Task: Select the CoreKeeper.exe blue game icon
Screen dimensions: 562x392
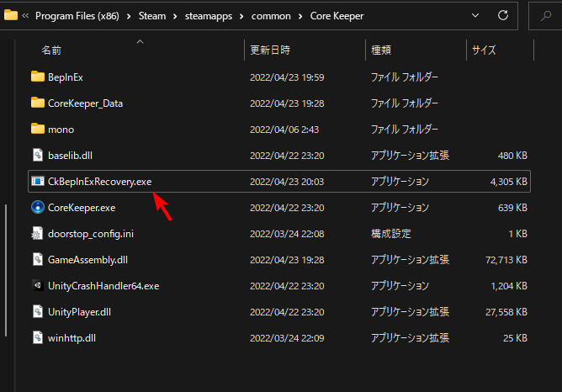Action: 38,207
